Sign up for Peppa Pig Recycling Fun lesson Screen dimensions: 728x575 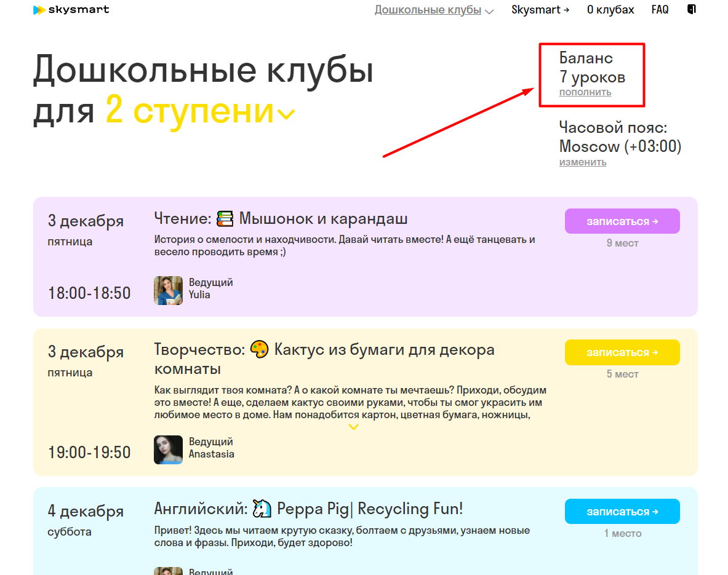(622, 512)
